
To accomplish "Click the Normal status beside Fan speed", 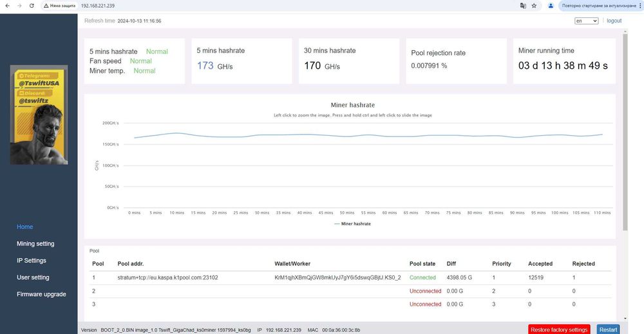I will (x=141, y=60).
